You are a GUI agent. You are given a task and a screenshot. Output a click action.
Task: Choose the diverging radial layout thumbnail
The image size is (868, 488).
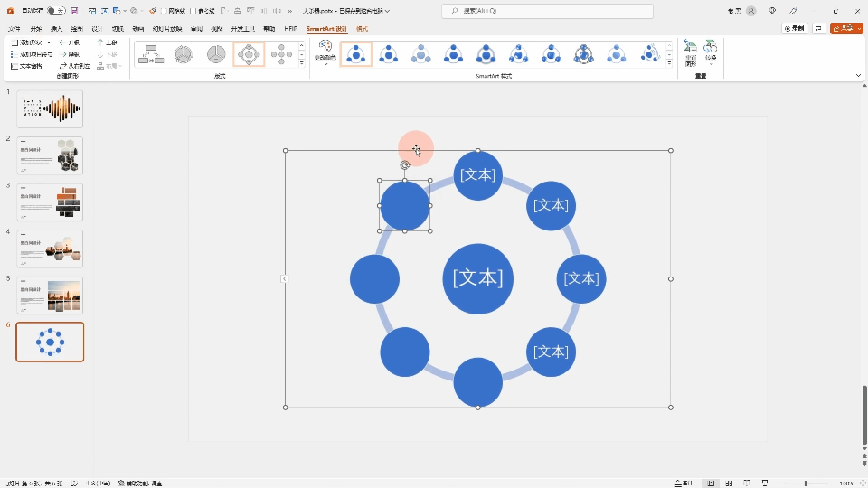coord(281,54)
